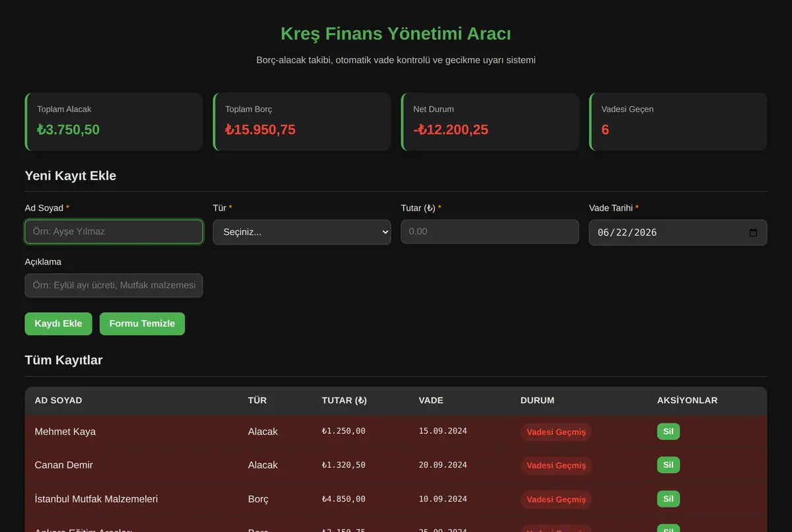This screenshot has height=532, width=792.
Task: Click due date 10.09.2024
Action: [x=443, y=499]
